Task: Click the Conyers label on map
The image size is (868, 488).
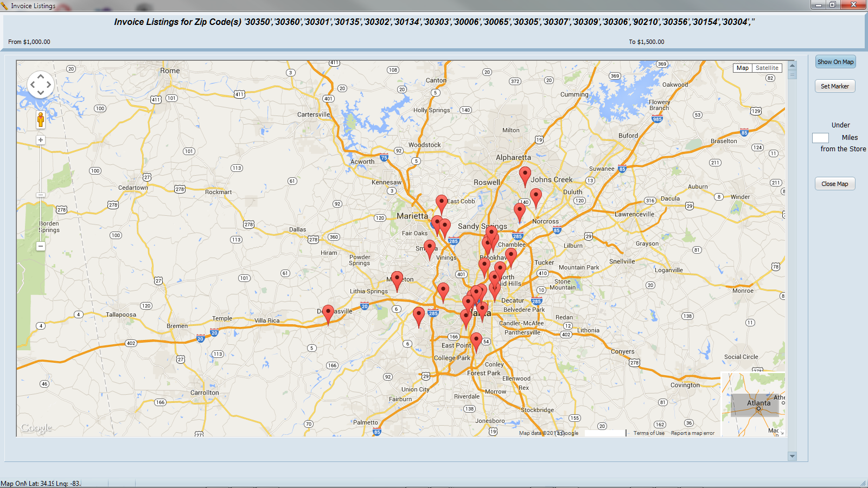Action: (623, 351)
